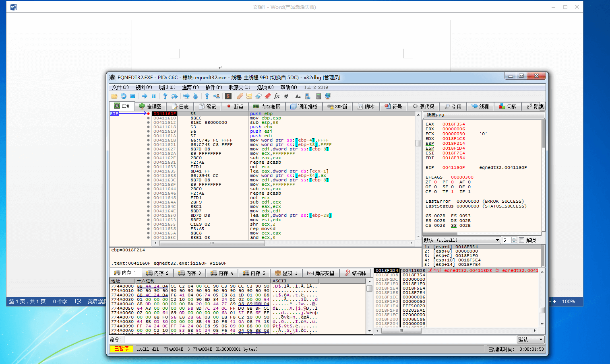This screenshot has width=610, height=364.
Task: Click the trace into icon
Action: pos(186,96)
